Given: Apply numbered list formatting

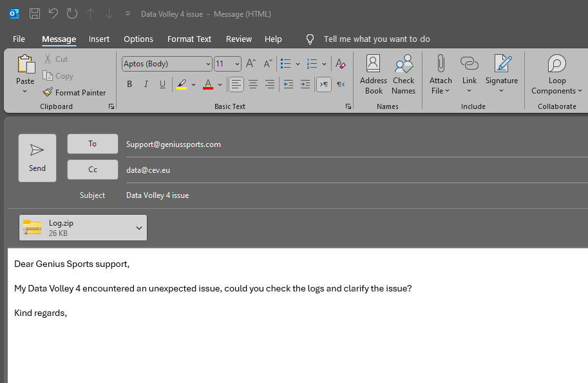Looking at the screenshot, I should click(x=312, y=63).
